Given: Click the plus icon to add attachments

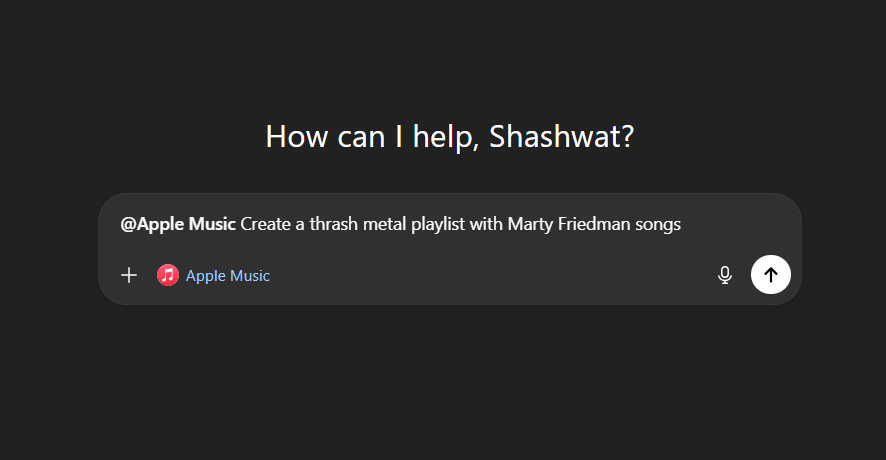Looking at the screenshot, I should coord(129,275).
